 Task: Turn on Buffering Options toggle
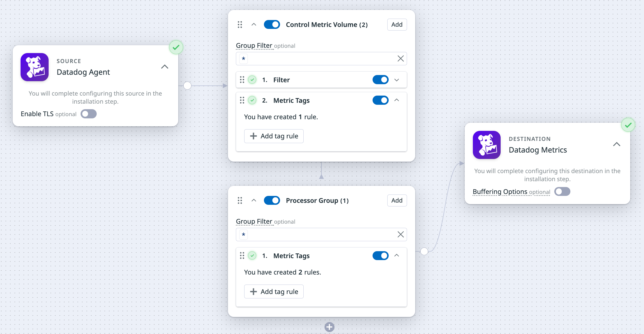click(562, 191)
